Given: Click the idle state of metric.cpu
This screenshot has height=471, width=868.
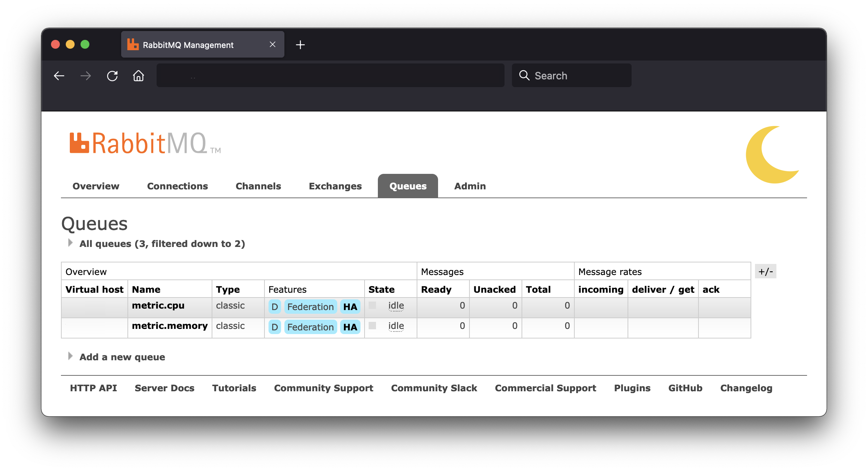Looking at the screenshot, I should (x=396, y=306).
